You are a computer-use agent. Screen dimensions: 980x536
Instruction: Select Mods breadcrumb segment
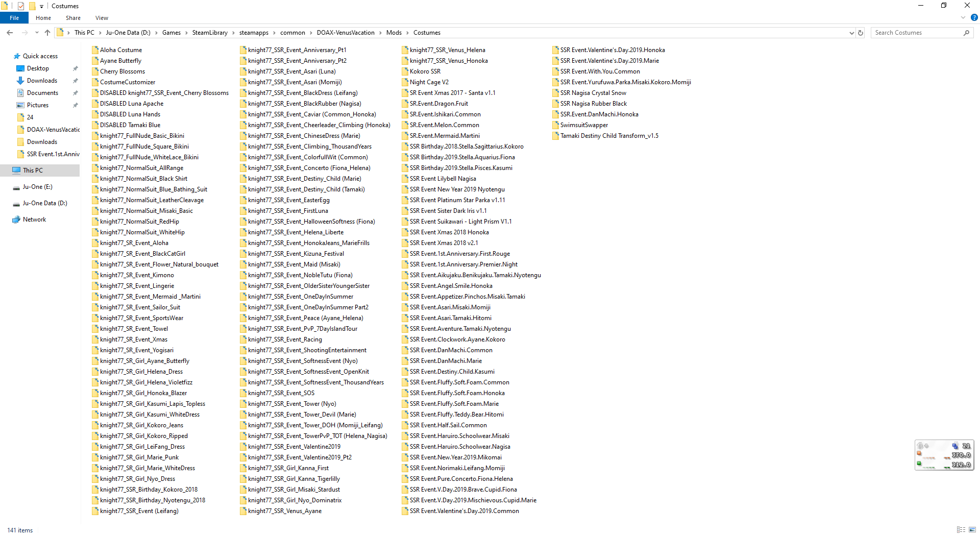pyautogui.click(x=394, y=33)
